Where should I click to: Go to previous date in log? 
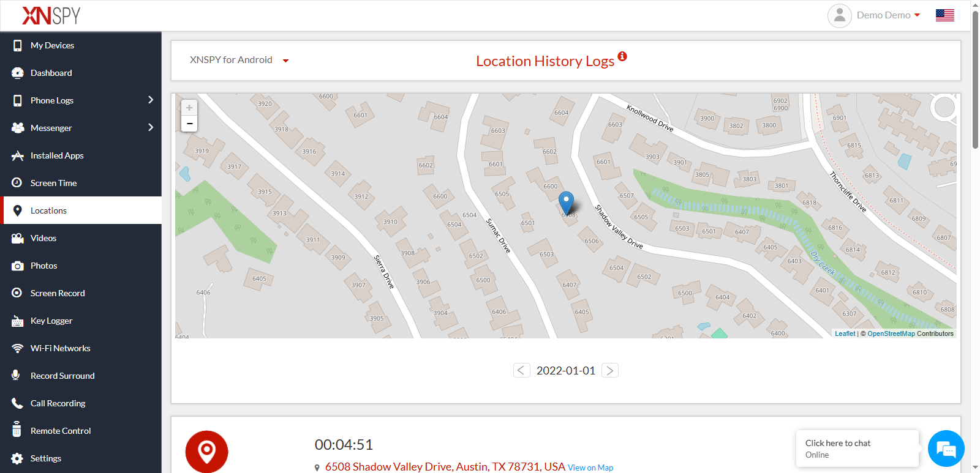pyautogui.click(x=521, y=370)
